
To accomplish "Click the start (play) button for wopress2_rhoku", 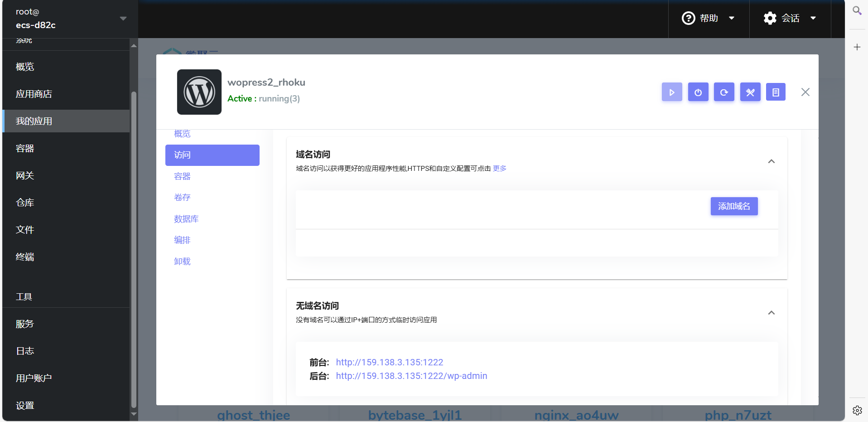I will tap(672, 92).
